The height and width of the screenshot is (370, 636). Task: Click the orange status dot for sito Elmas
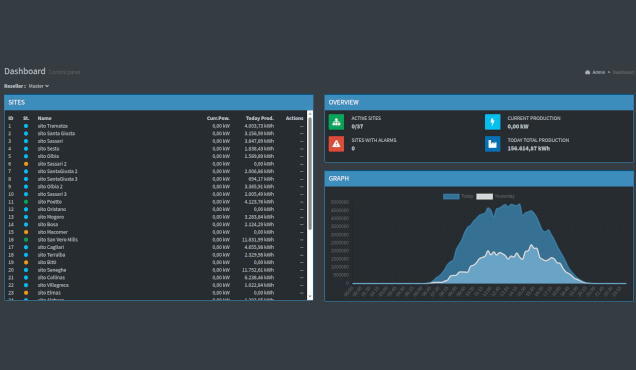[x=26, y=293]
